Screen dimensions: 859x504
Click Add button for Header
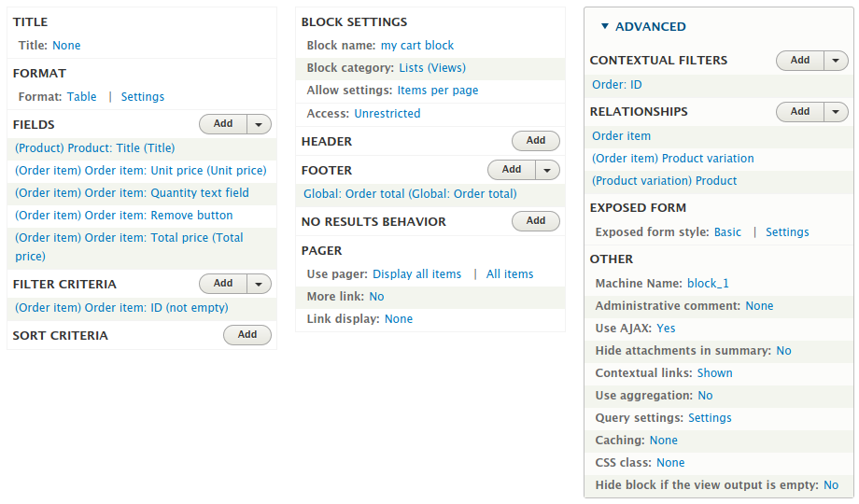(536, 141)
